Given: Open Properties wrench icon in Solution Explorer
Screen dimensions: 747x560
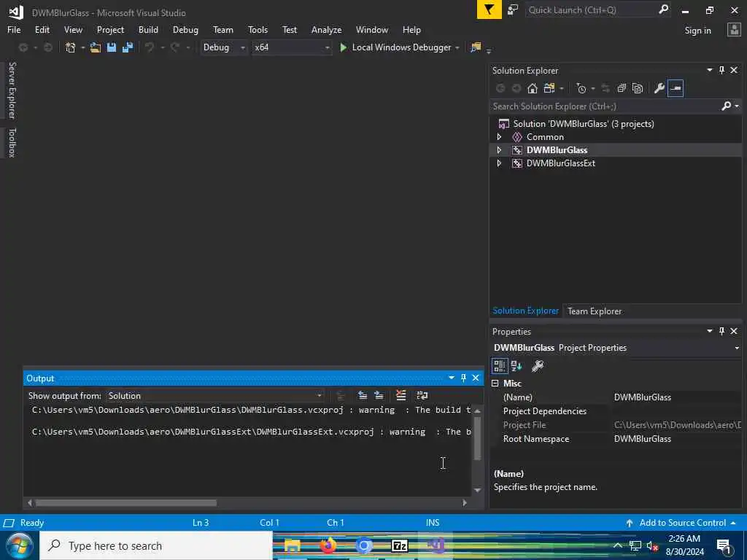Looking at the screenshot, I should pos(659,88).
